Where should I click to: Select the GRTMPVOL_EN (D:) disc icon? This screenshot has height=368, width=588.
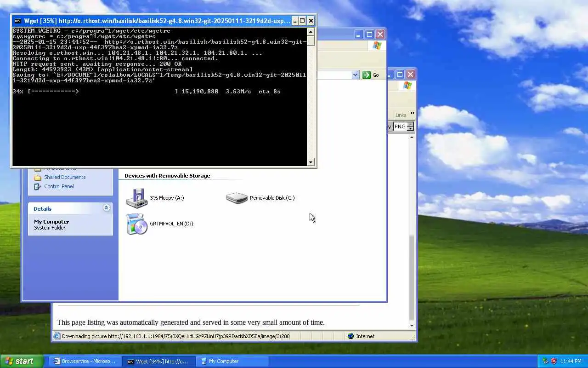coord(136,224)
